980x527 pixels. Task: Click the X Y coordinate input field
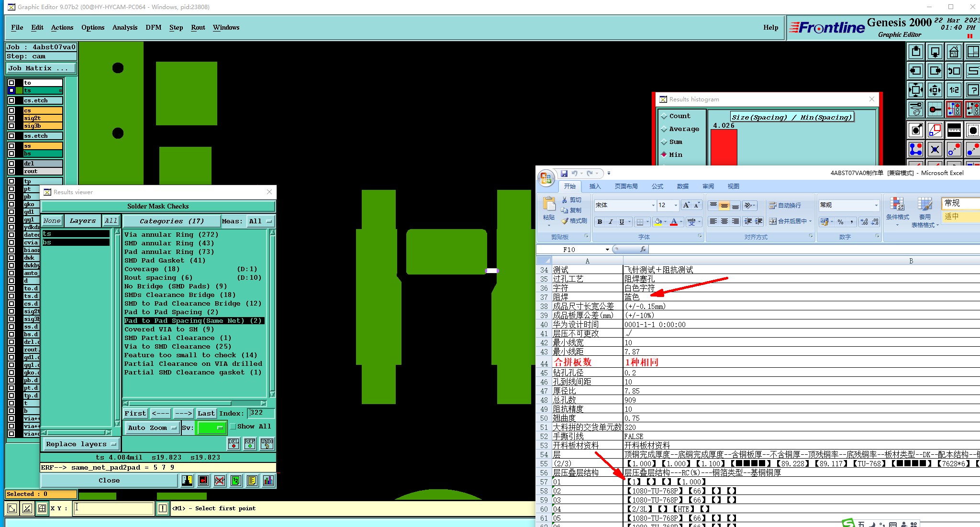114,508
